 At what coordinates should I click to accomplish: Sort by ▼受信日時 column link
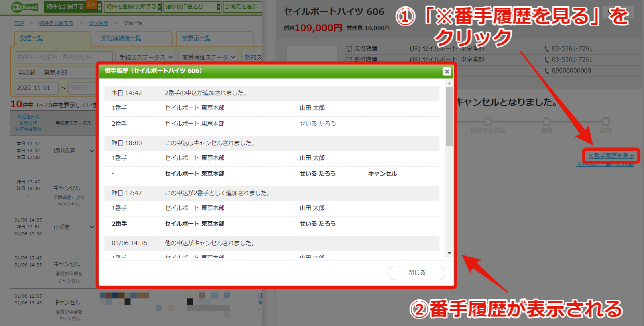tap(28, 117)
